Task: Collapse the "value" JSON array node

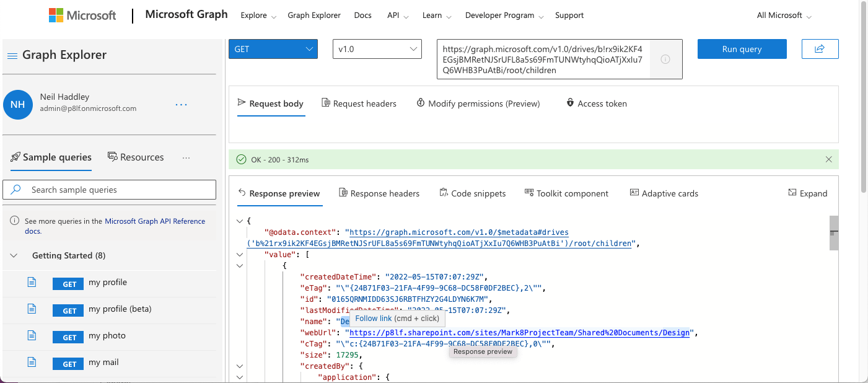Action: click(240, 254)
